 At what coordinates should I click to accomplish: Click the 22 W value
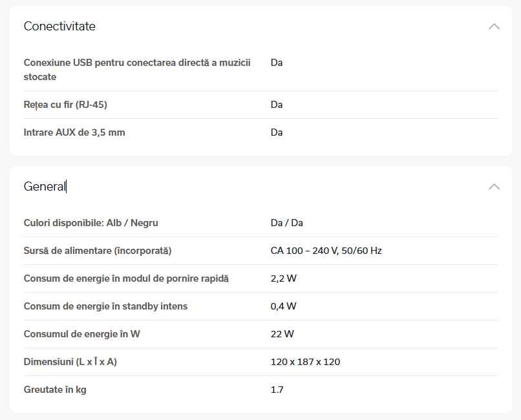pyautogui.click(x=282, y=334)
